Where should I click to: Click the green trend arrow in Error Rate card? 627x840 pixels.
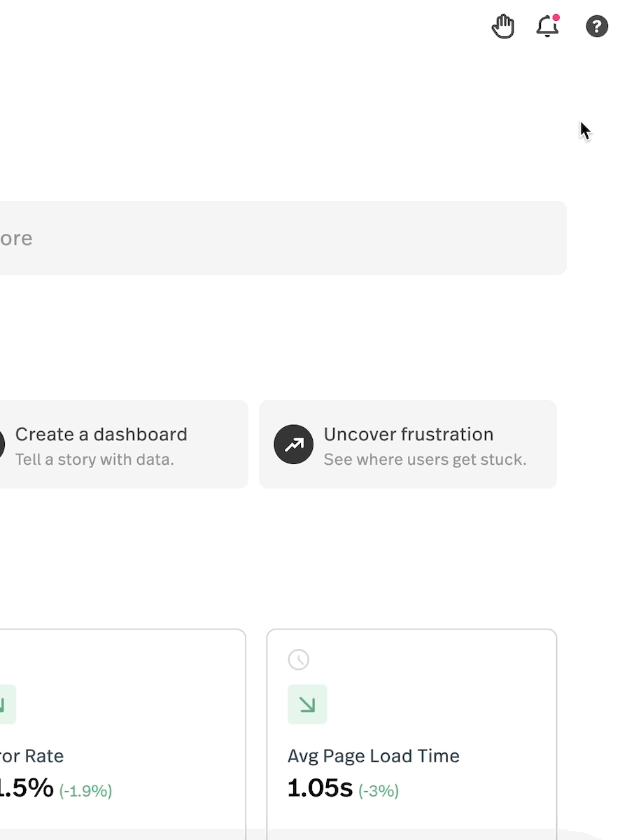click(6, 704)
